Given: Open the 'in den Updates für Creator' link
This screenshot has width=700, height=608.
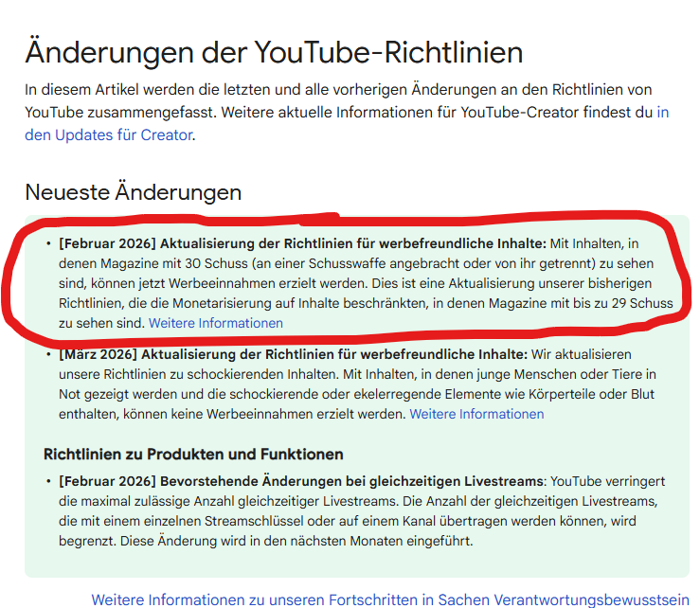Looking at the screenshot, I should tap(109, 134).
